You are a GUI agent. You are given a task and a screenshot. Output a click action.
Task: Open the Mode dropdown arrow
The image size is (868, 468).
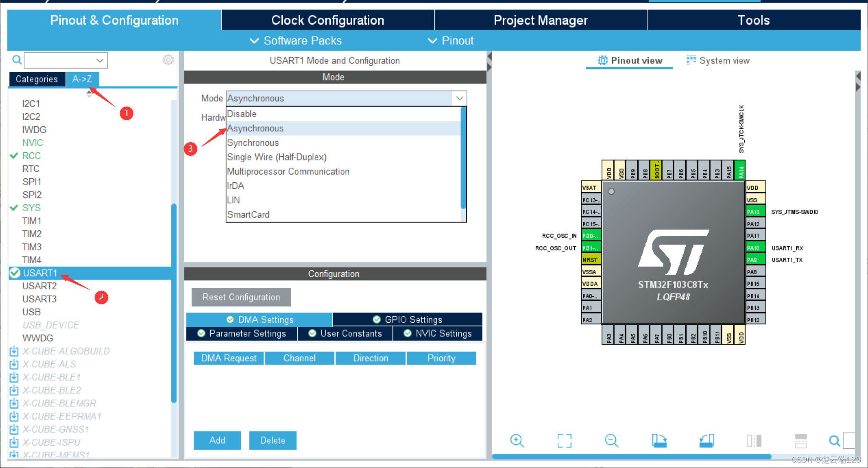coord(459,98)
